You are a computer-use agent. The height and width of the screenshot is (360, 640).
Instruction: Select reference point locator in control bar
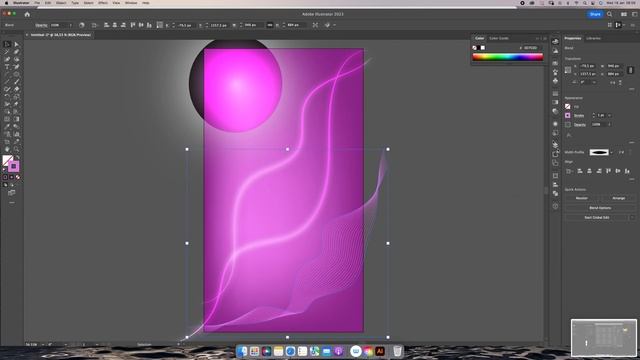click(160, 25)
